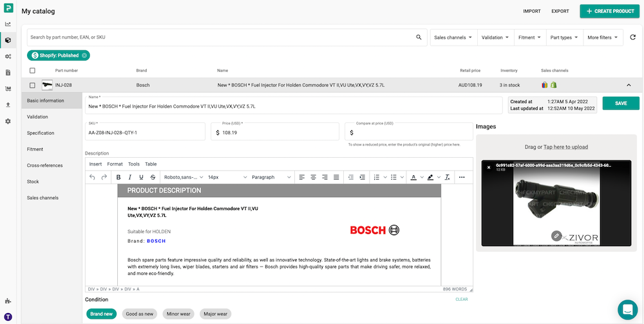Decrease indent in the editor
644x324 pixels.
click(x=351, y=177)
